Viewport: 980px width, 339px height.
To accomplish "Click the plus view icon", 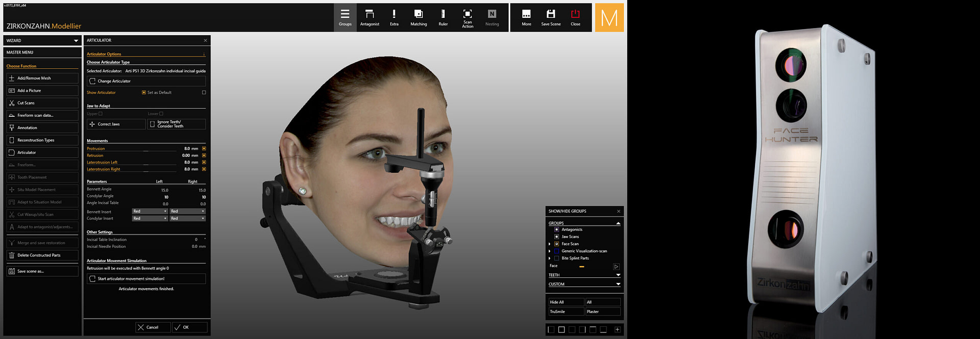I will 617,330.
